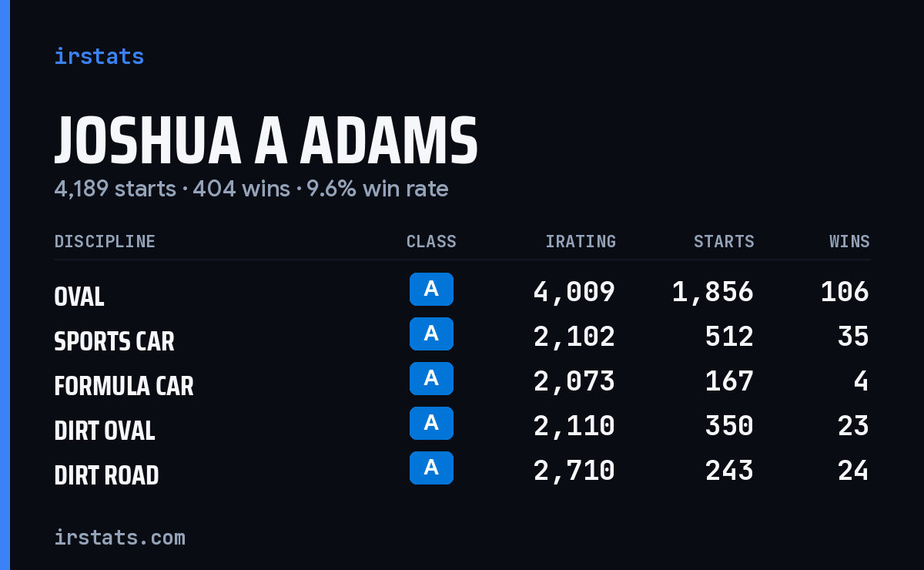The image size is (924, 570).
Task: Sort by the WINS column header
Action: [x=849, y=241]
